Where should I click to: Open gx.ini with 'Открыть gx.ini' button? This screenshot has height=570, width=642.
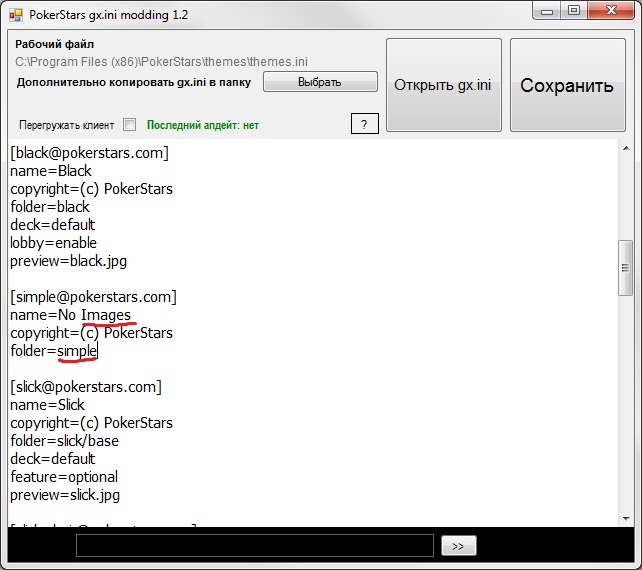(x=444, y=85)
